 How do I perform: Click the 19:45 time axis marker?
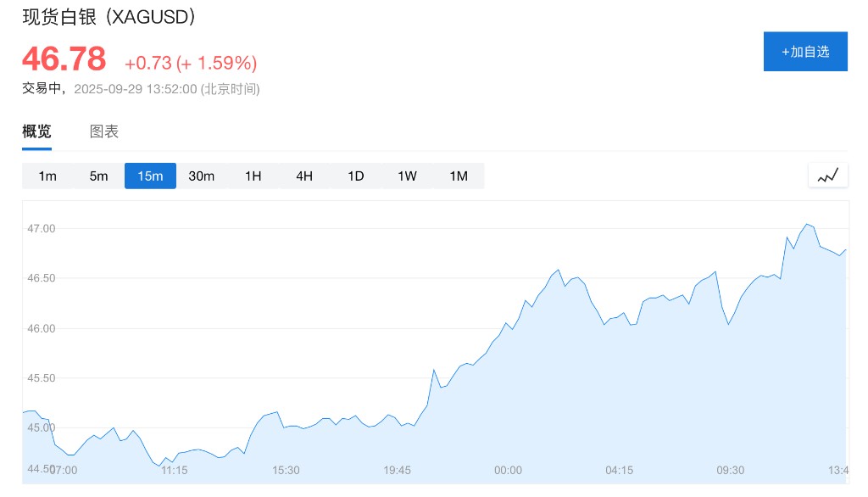click(x=397, y=470)
